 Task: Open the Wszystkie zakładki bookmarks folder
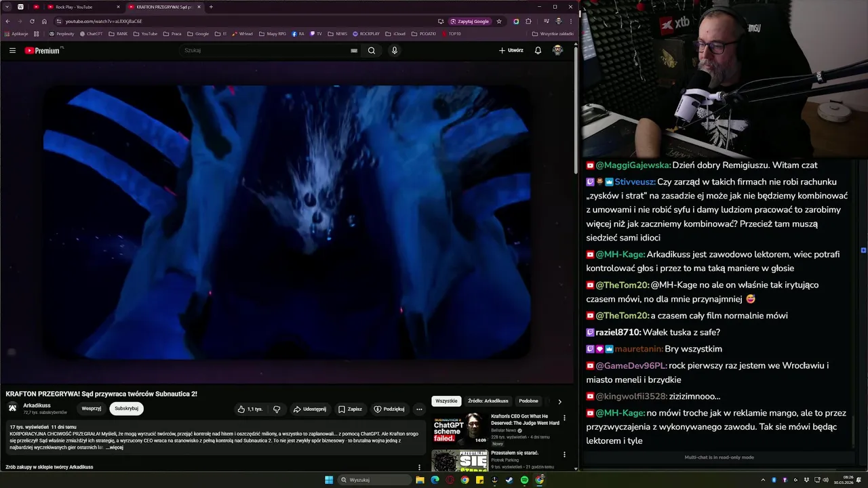553,33
